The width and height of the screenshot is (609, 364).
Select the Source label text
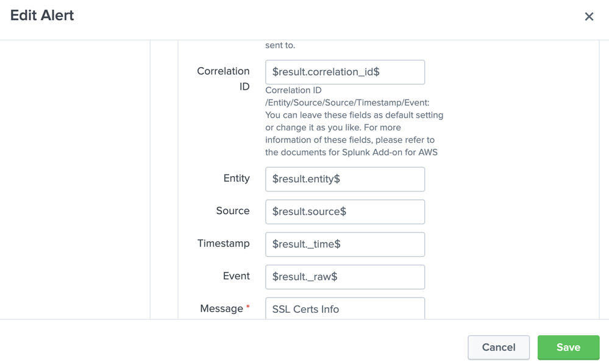pyautogui.click(x=233, y=210)
